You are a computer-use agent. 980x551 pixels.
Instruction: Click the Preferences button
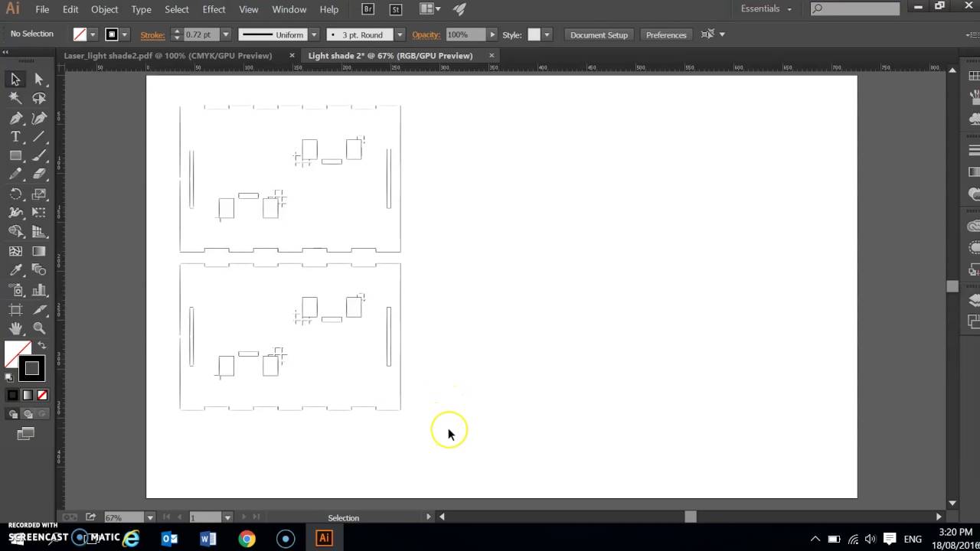point(666,34)
